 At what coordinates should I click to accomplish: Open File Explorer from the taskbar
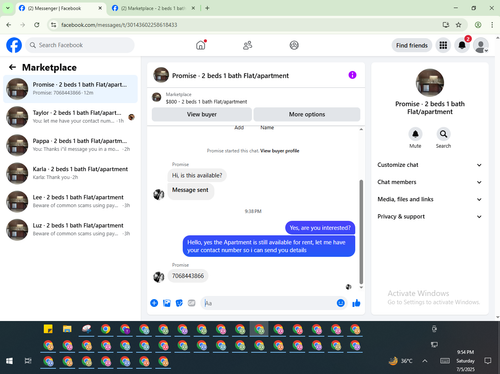[67, 329]
